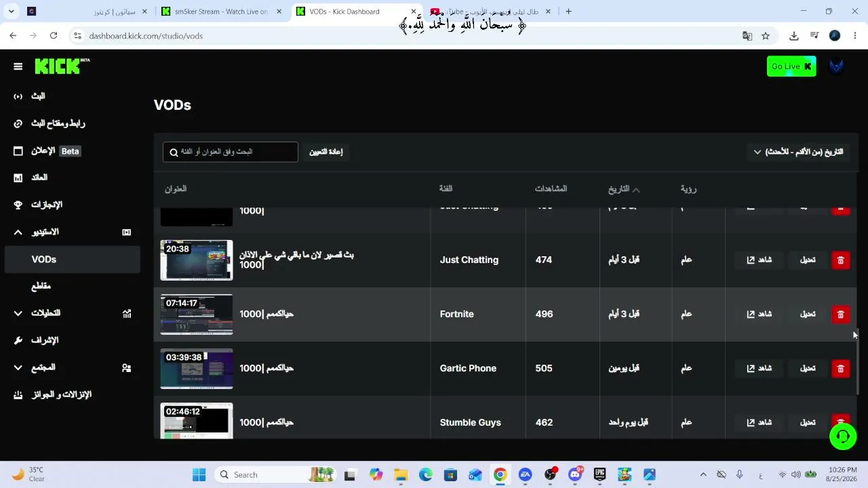Image resolution: width=868 pixels, height=488 pixels.
Task: Click the stream icon beside البث in the sidebar
Action: coord(18,96)
